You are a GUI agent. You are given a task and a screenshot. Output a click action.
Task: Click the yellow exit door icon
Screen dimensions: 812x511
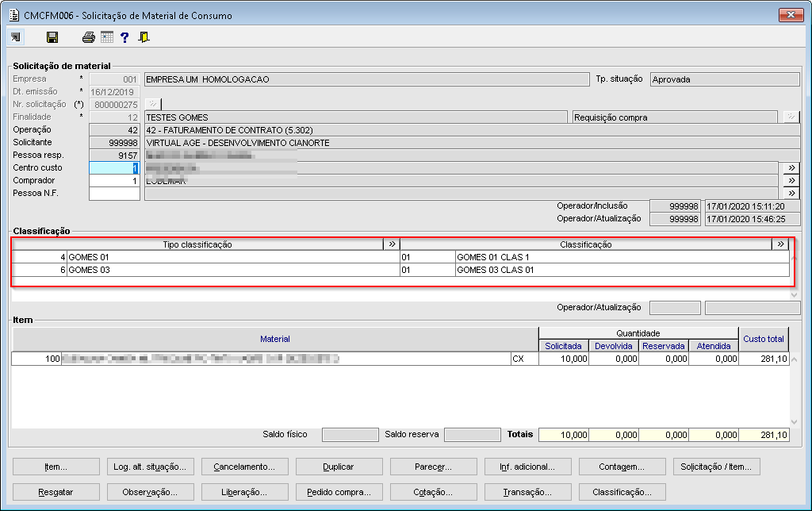tap(144, 37)
